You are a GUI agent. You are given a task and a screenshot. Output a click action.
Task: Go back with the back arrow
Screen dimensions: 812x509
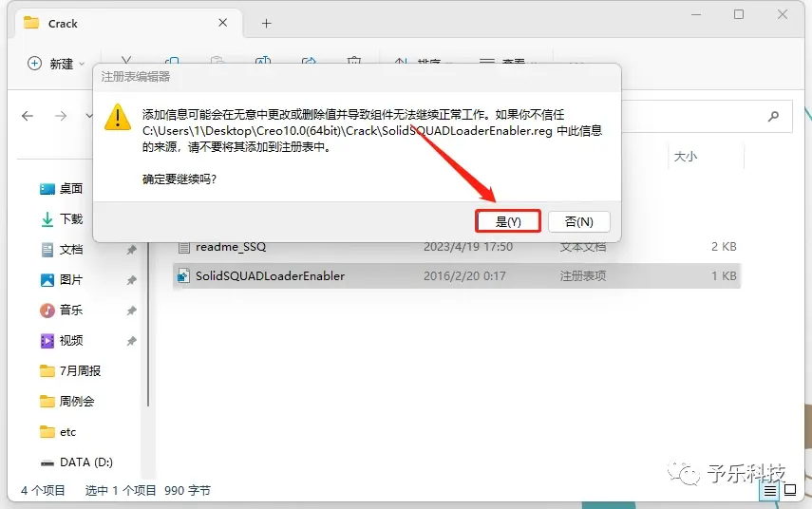(28, 116)
